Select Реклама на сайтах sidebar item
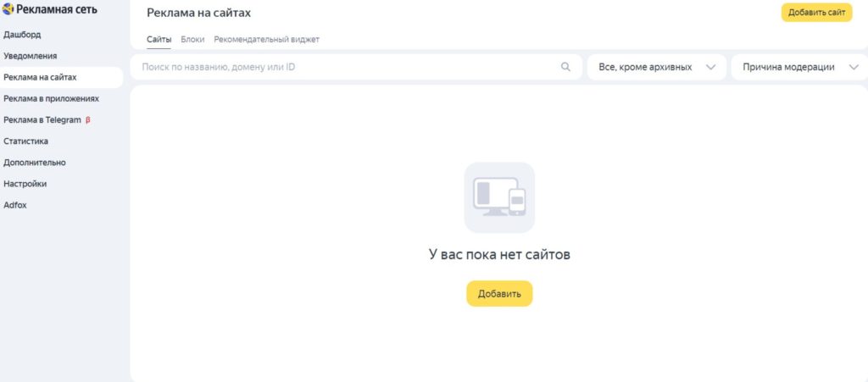Screen dimensions: 868x382 click(x=61, y=77)
